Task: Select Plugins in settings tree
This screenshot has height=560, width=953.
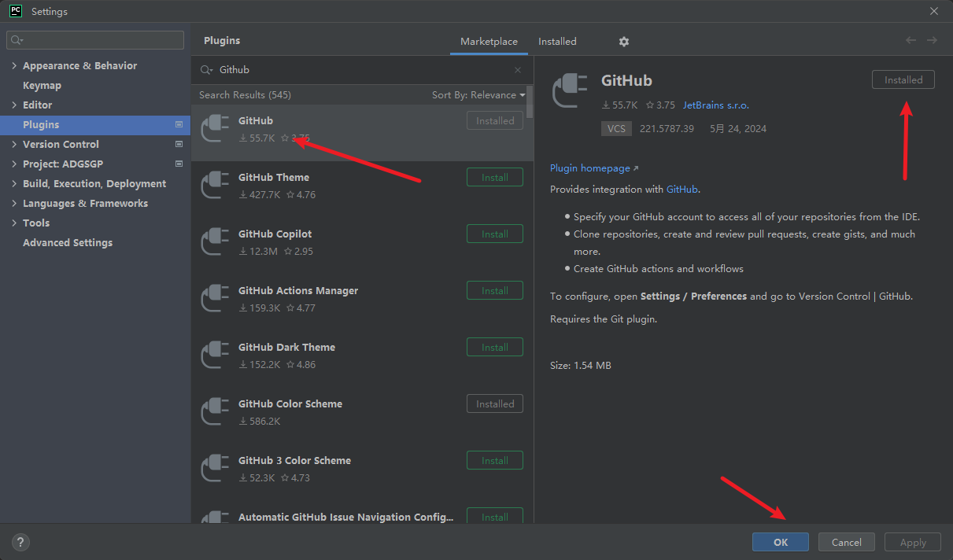Action: point(95,125)
